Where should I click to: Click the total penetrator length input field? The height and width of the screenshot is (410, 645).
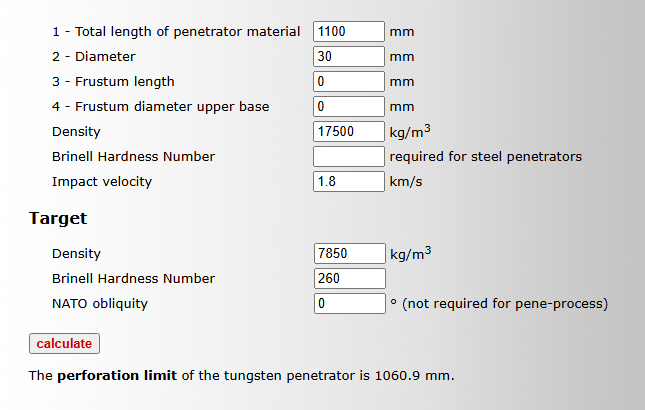[349, 32]
